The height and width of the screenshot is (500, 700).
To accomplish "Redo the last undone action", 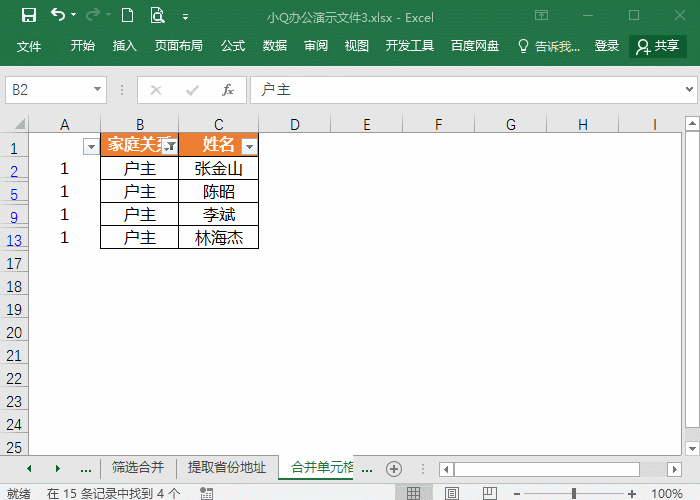I will point(93,15).
